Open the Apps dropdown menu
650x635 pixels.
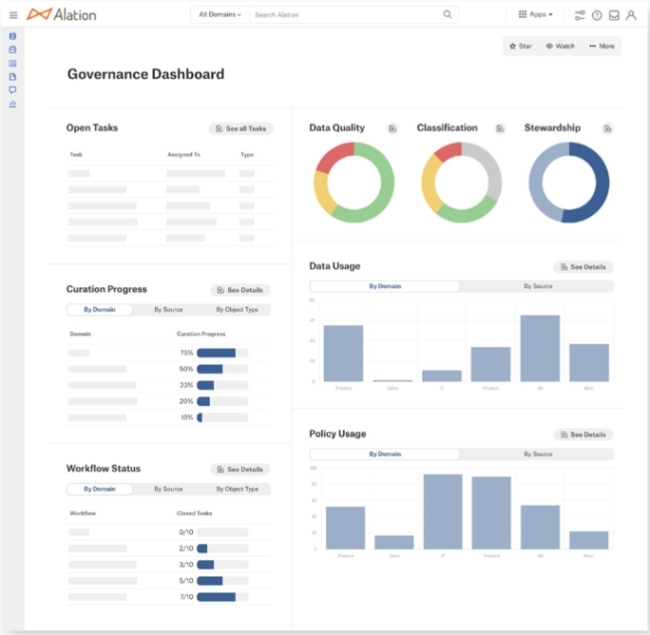pos(537,15)
